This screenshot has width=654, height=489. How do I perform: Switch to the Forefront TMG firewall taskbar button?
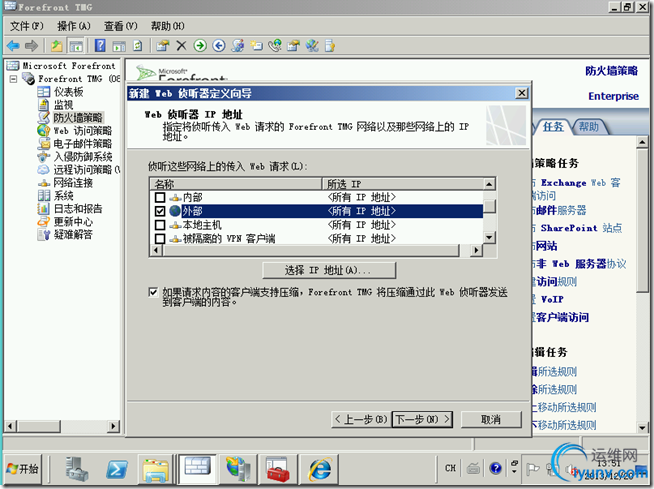198,469
